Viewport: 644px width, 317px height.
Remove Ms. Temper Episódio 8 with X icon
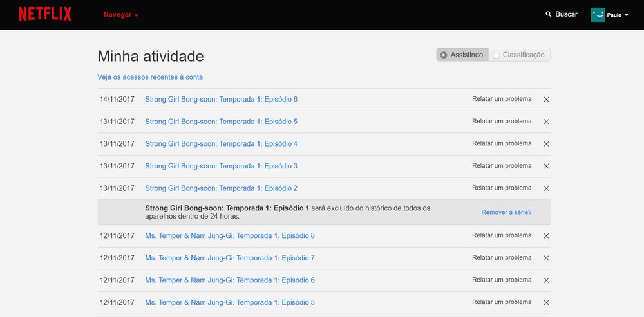click(546, 236)
